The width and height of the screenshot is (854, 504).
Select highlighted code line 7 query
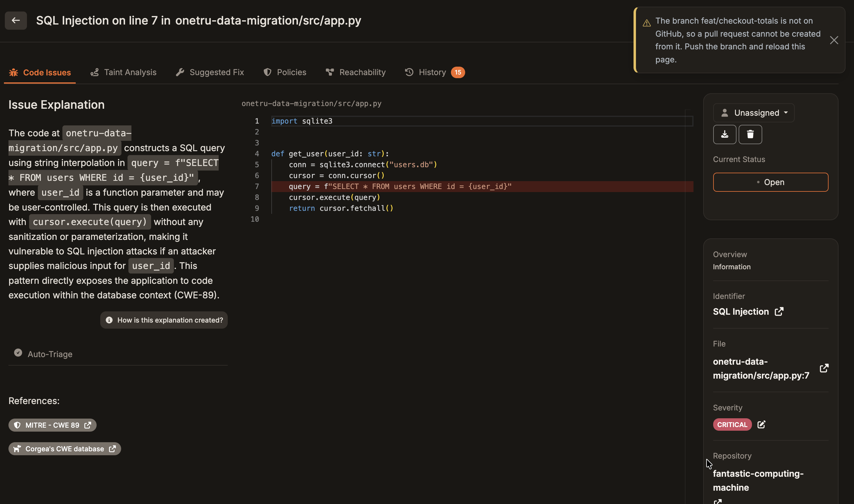point(482,187)
